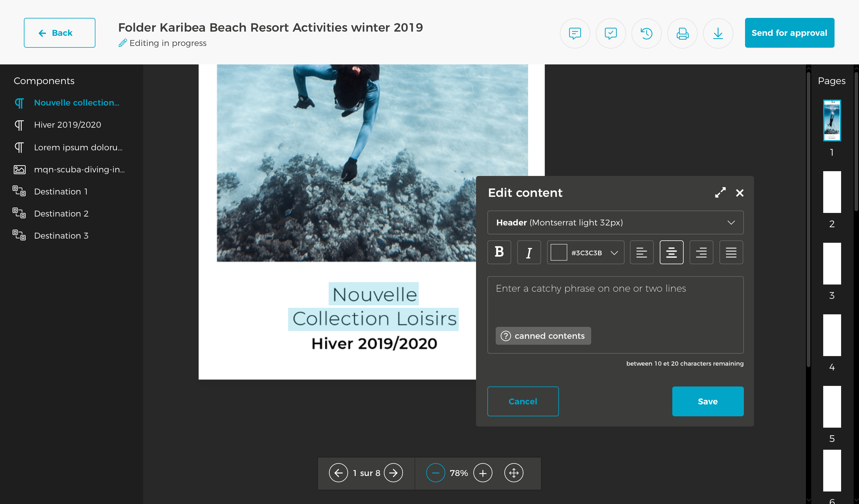The image size is (859, 504).
Task: Open the Header style dropdown
Action: (615, 222)
